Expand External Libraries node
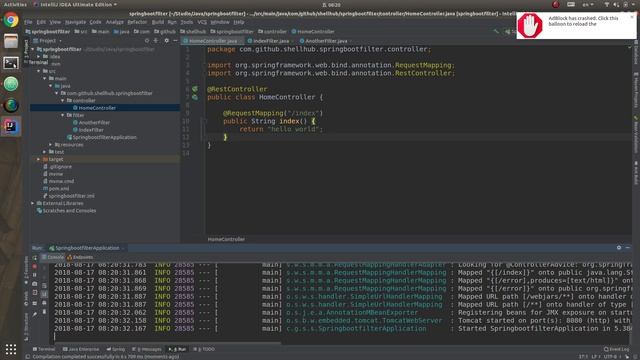The width and height of the screenshot is (640, 360). tap(33, 203)
